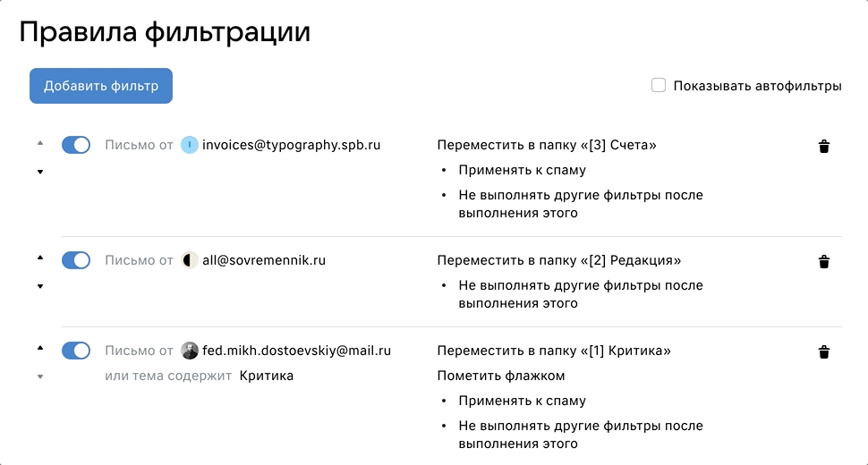Move the sovremennik filter up with the arrow
This screenshot has width=868, height=465.
(40, 258)
